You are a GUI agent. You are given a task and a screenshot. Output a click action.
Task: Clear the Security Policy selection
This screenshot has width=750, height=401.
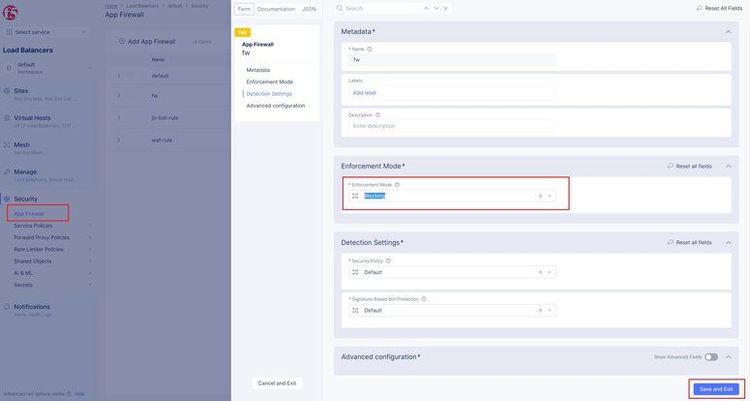540,272
